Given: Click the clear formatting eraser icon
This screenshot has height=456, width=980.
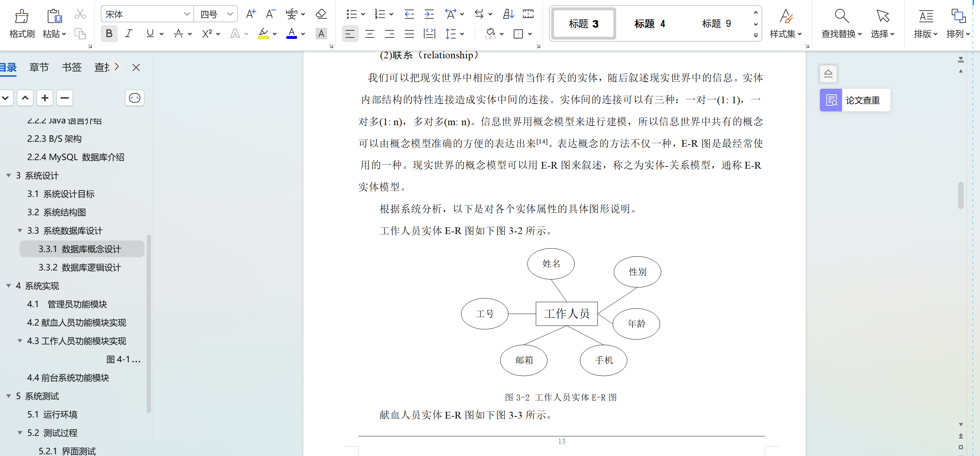Looking at the screenshot, I should pos(321,14).
